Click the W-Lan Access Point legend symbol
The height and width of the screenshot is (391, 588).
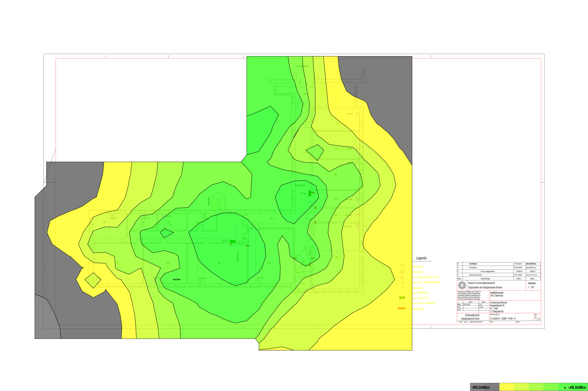[x=402, y=298]
